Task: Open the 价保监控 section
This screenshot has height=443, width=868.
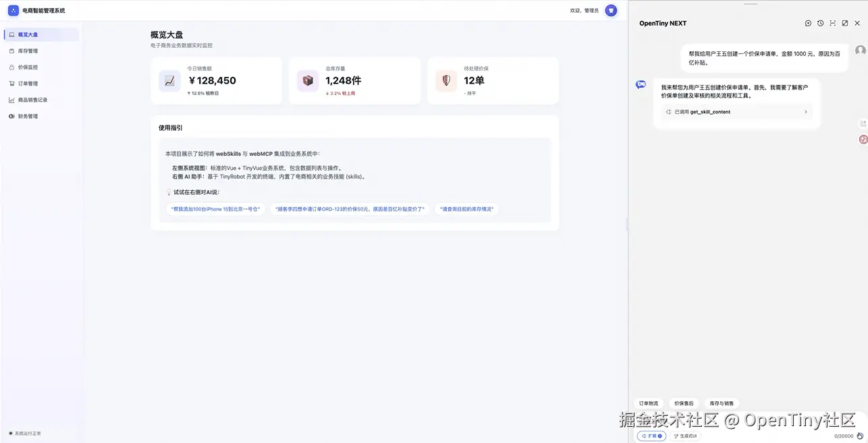Action: 30,67
